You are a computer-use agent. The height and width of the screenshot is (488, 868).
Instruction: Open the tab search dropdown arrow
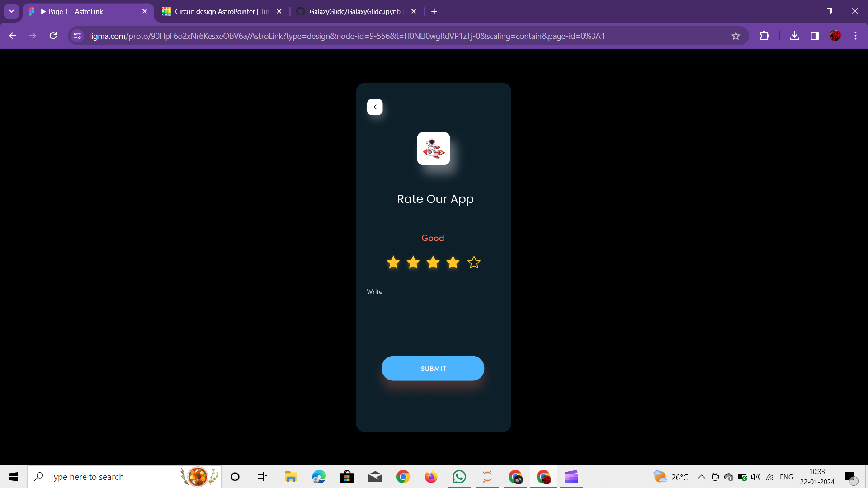(x=11, y=11)
